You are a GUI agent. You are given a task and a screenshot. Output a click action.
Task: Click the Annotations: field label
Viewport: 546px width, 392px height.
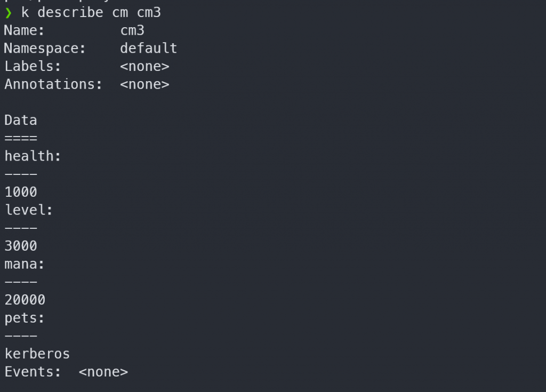pos(53,84)
